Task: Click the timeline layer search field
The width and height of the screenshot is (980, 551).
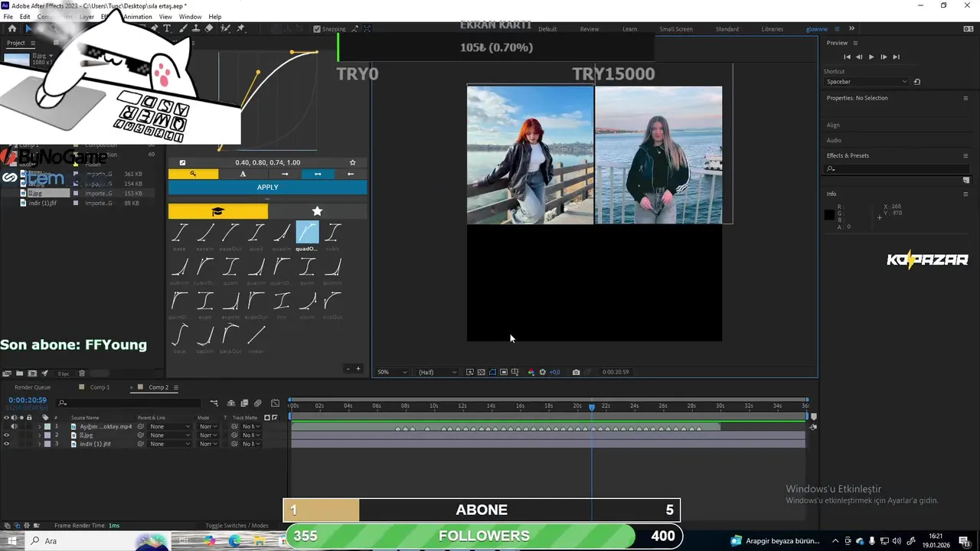Action: [130, 403]
